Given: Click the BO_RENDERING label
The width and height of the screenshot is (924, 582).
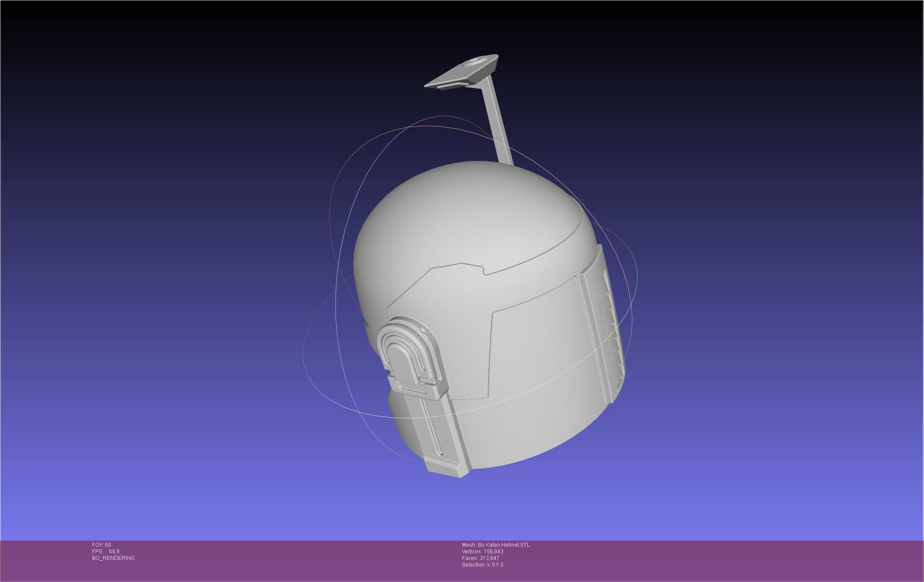Looking at the screenshot, I should pyautogui.click(x=113, y=558).
